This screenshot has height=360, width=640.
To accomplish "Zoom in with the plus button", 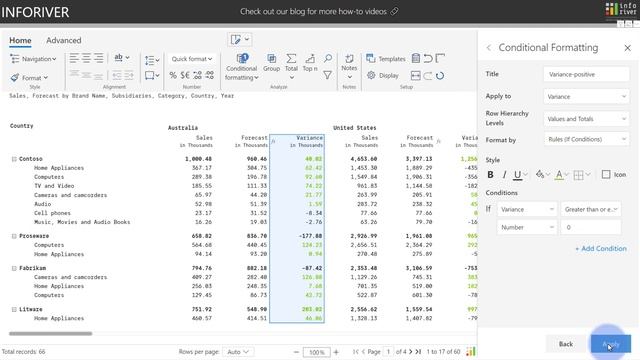I will [336, 352].
